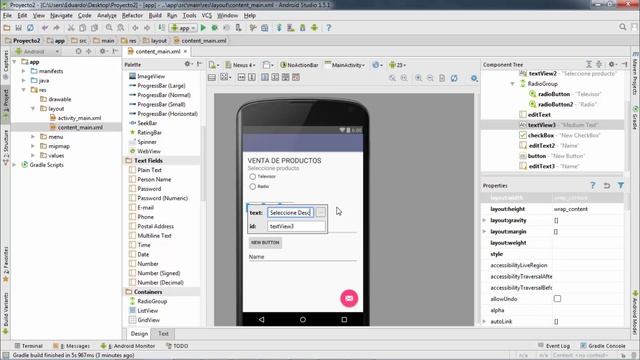
Task: Run the app with green play icon
Action: pyautogui.click(x=203, y=28)
